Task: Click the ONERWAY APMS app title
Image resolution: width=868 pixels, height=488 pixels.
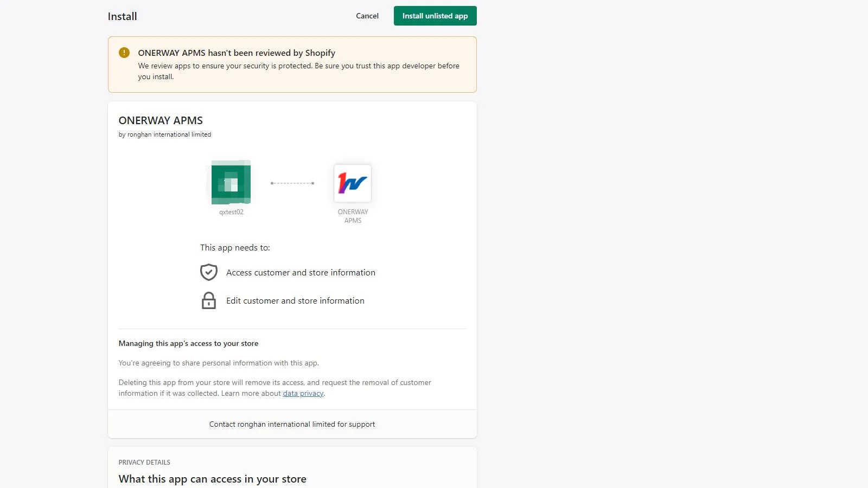Action: 161,120
